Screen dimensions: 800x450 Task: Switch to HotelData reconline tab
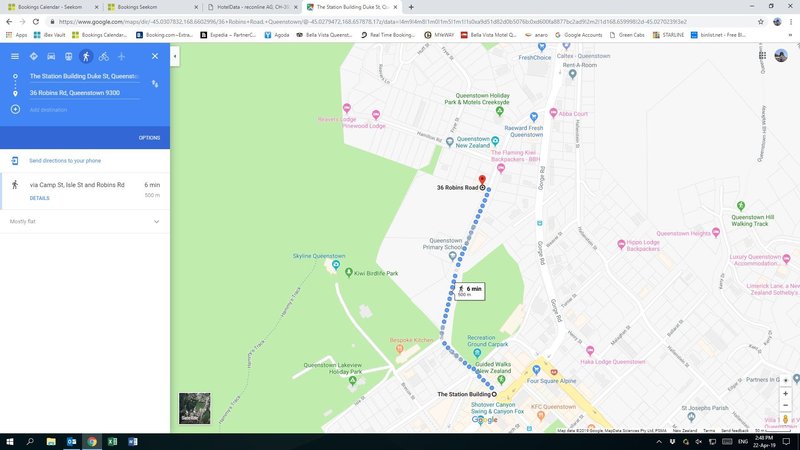[254, 6]
